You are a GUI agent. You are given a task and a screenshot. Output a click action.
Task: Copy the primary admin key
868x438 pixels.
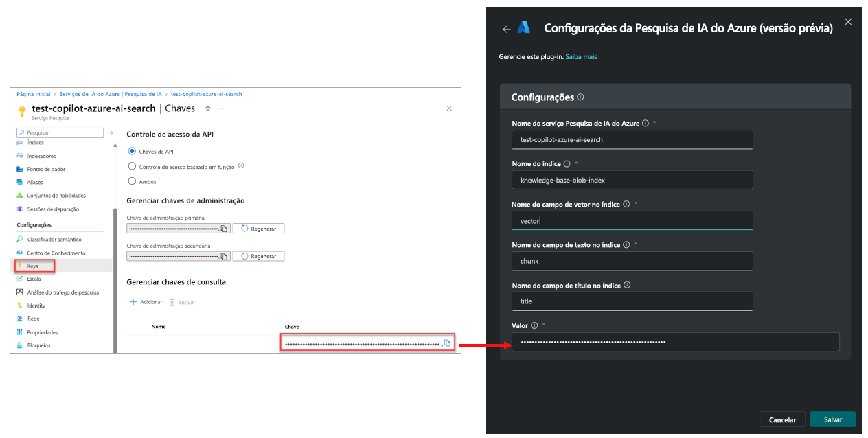pos(224,229)
